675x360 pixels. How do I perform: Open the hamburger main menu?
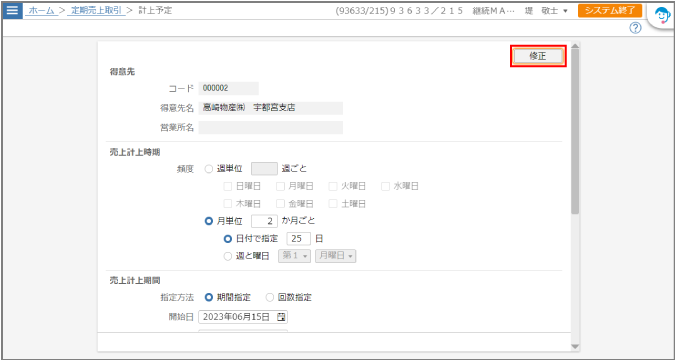coord(12,10)
